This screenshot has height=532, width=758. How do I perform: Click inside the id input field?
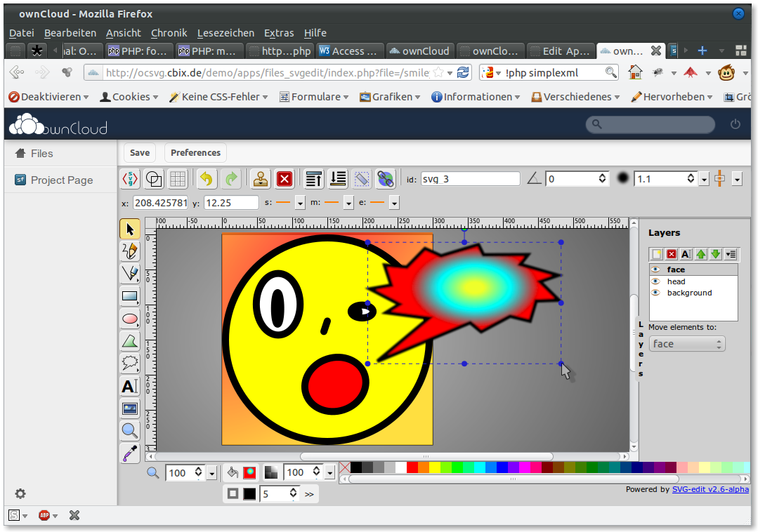(469, 178)
